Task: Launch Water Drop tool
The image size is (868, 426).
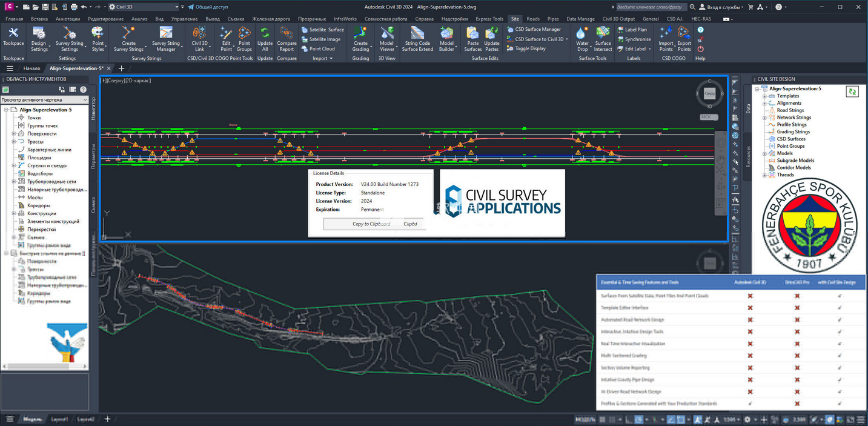Action: [x=582, y=38]
